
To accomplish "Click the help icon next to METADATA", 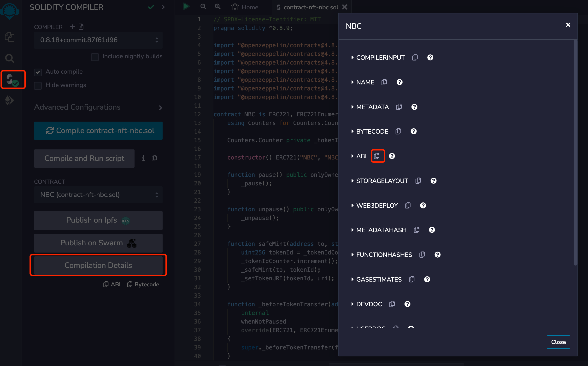I will pos(414,107).
